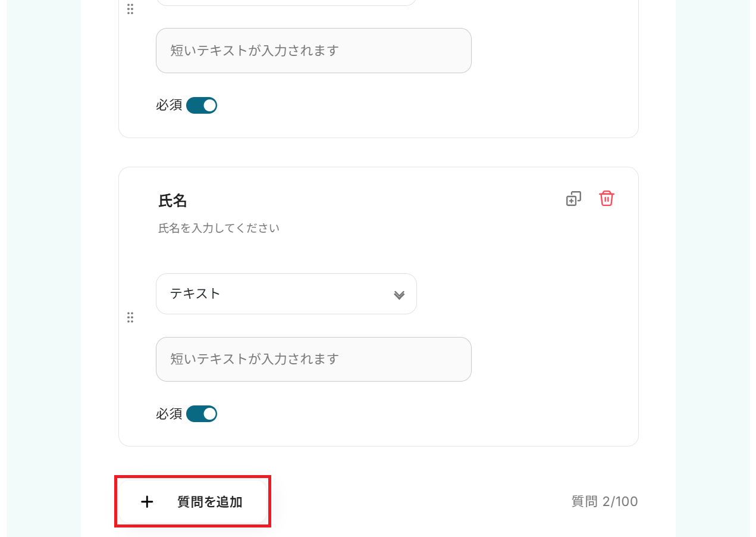Click the short text field in the upper question
Screen dimensions: 756x537
313,51
